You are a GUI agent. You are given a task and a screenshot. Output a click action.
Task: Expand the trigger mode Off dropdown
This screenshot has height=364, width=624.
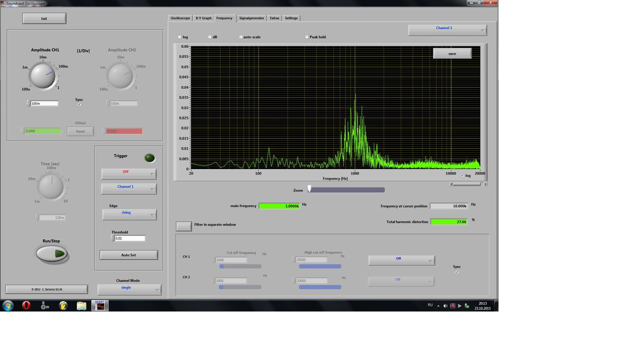pos(129,174)
